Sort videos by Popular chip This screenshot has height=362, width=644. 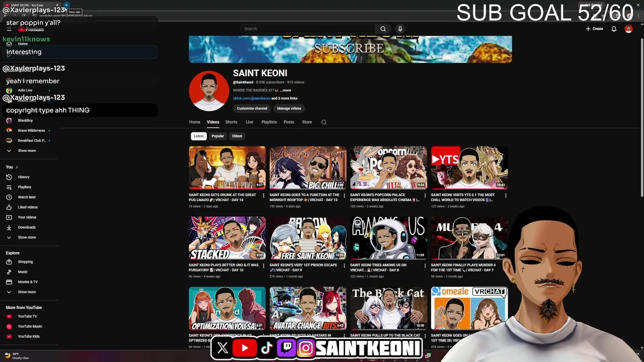click(218, 136)
